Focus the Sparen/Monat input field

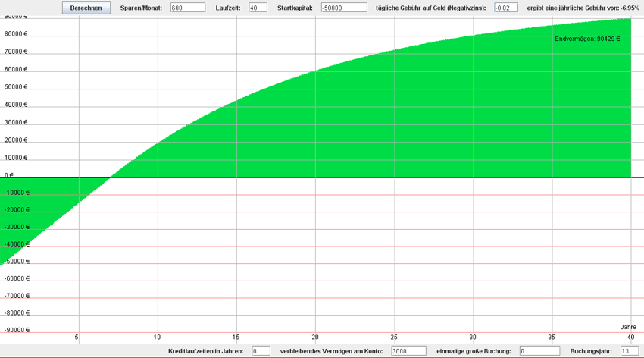188,8
